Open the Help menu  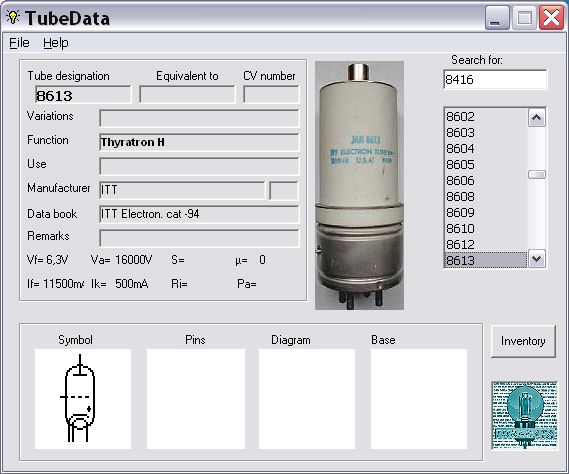tap(56, 43)
